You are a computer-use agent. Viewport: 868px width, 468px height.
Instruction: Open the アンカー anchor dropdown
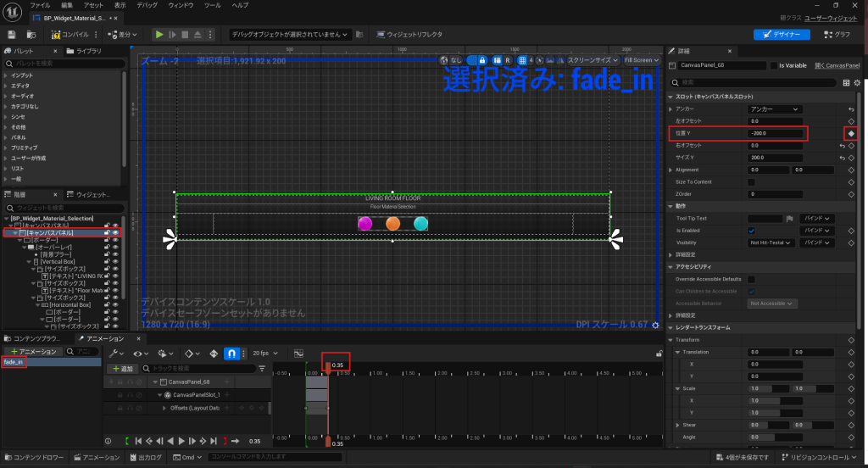(x=774, y=109)
